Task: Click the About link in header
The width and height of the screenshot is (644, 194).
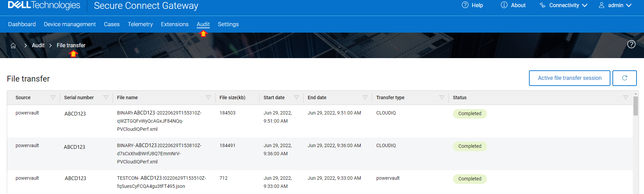Action: tap(513, 5)
